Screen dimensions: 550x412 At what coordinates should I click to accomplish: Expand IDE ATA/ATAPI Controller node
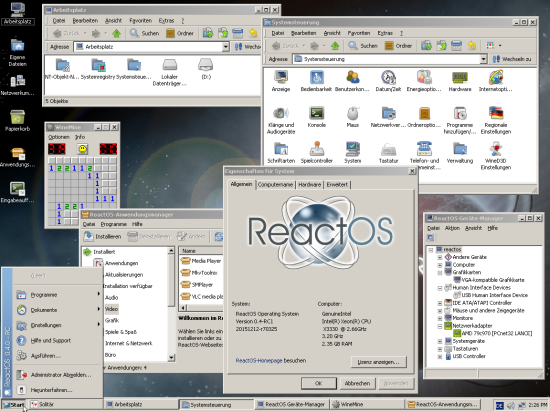pyautogui.click(x=440, y=303)
